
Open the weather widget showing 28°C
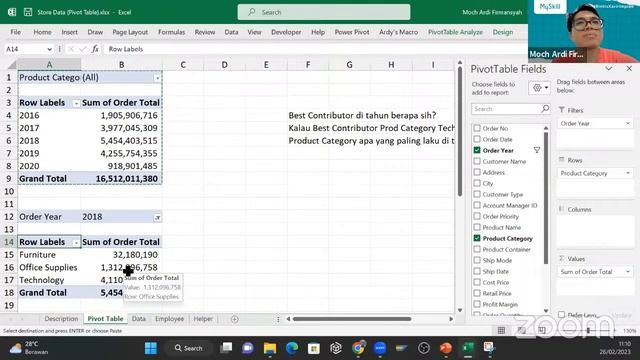click(x=29, y=348)
